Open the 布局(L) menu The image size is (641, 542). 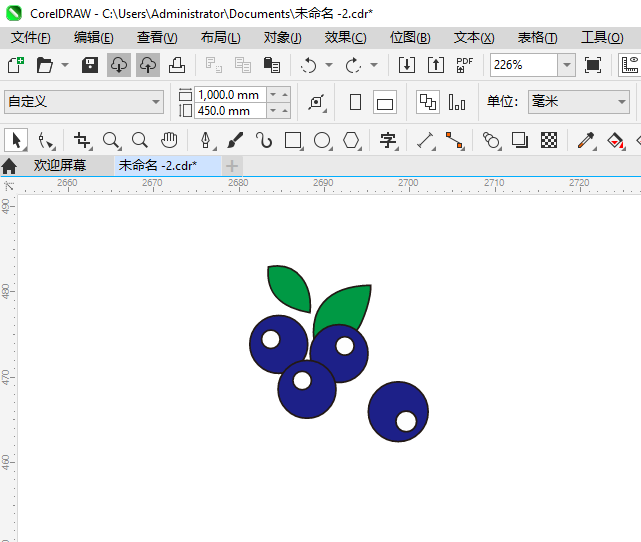click(x=221, y=38)
